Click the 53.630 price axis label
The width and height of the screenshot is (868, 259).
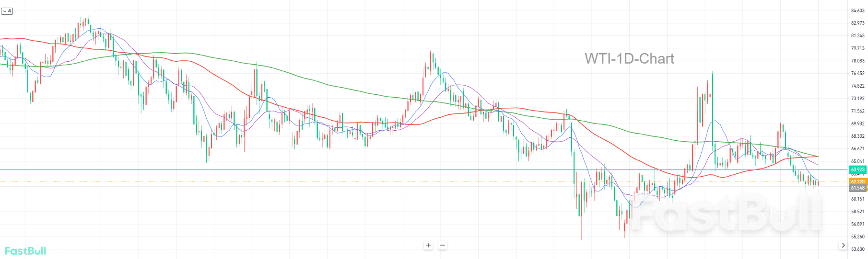point(857,249)
